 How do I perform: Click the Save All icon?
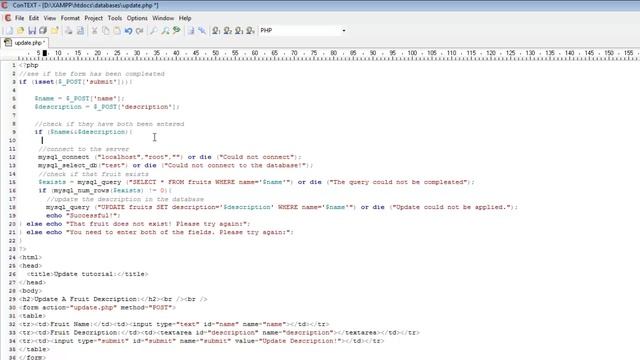[43, 31]
